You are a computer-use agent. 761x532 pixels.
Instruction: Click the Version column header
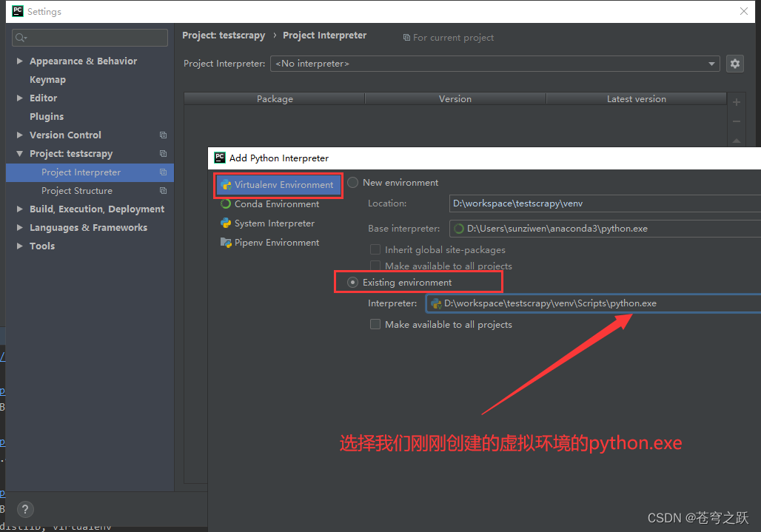(x=455, y=98)
